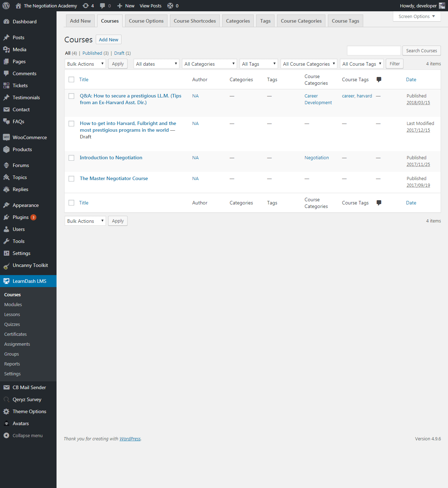
Task: Click the Add New button beside Courses heading
Action: point(108,40)
